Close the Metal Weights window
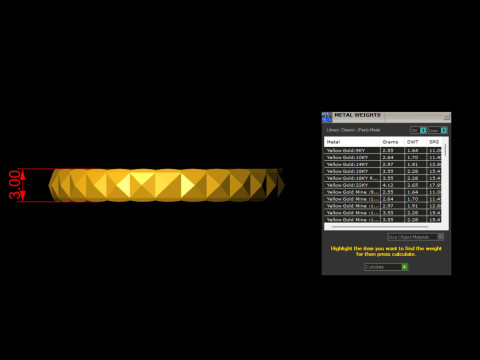The width and height of the screenshot is (480, 360). [x=446, y=117]
